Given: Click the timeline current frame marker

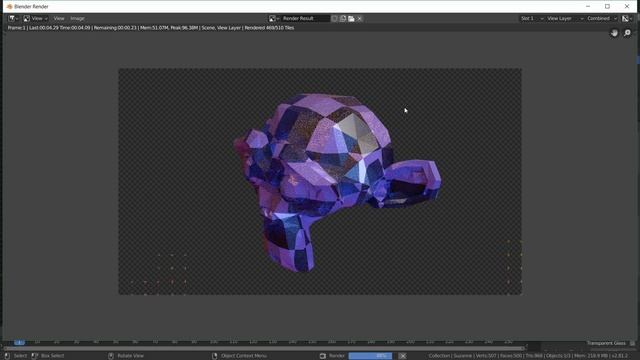Looking at the screenshot, I should [x=19, y=342].
